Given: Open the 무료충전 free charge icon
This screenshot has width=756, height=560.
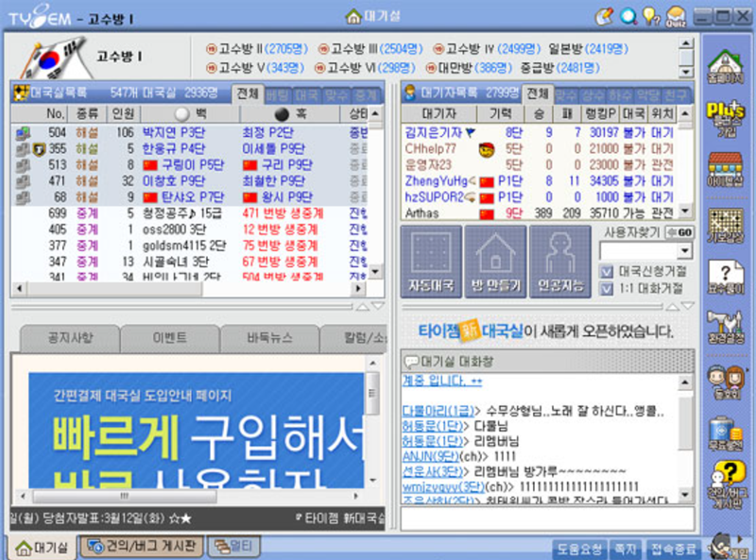Looking at the screenshot, I should pyautogui.click(x=726, y=433).
